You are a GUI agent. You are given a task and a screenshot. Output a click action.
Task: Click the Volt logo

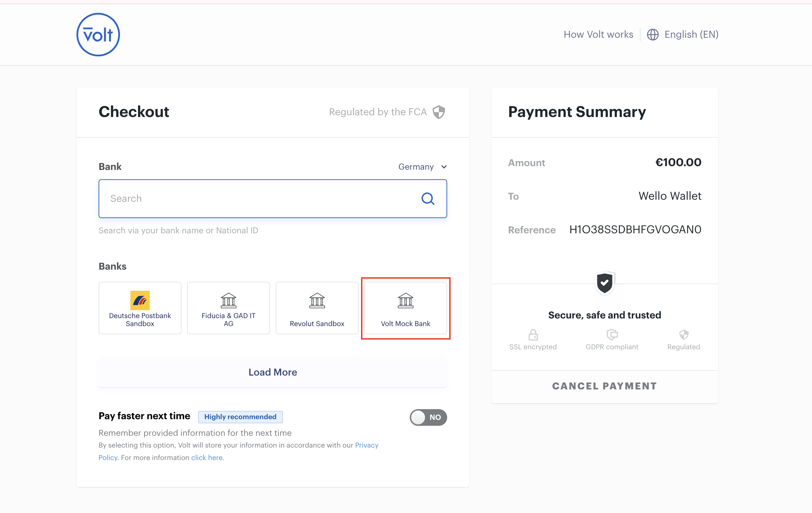click(x=98, y=35)
